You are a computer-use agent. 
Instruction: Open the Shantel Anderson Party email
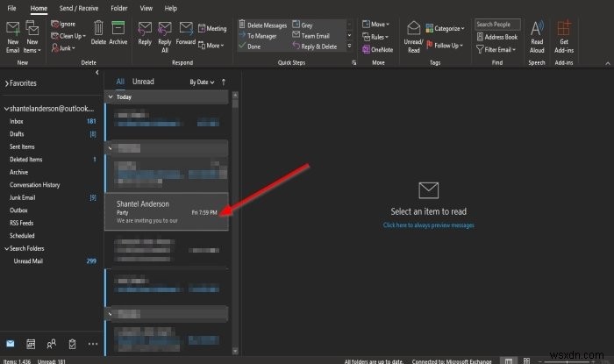(167, 211)
